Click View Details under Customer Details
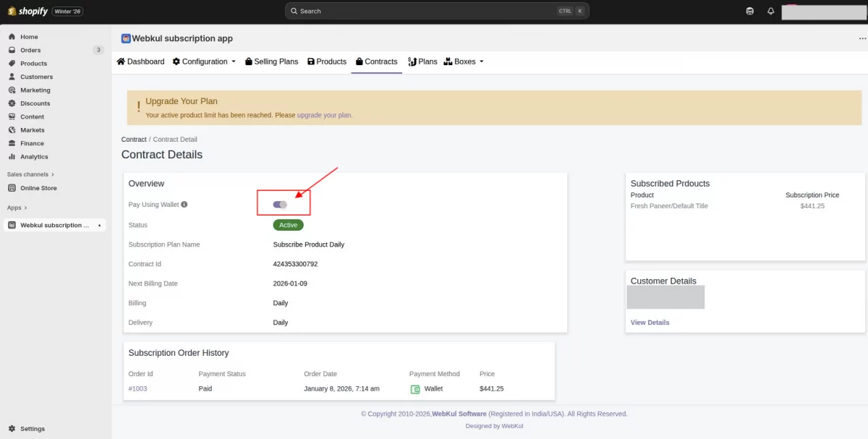The image size is (868, 439). pyautogui.click(x=650, y=323)
